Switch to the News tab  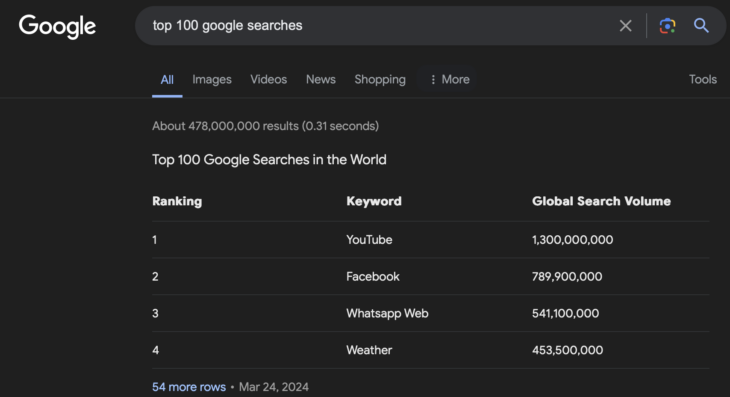321,80
